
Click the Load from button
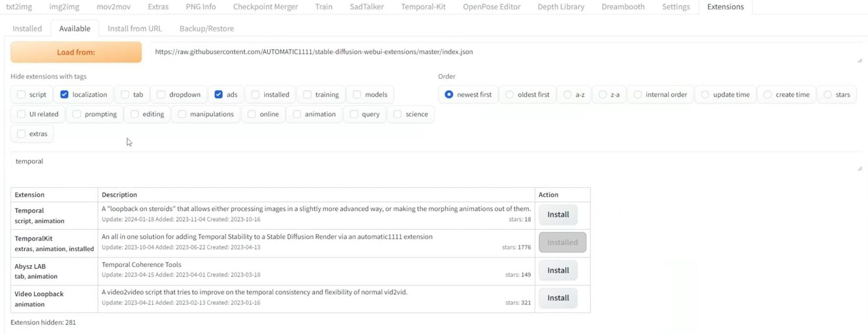coord(76,52)
